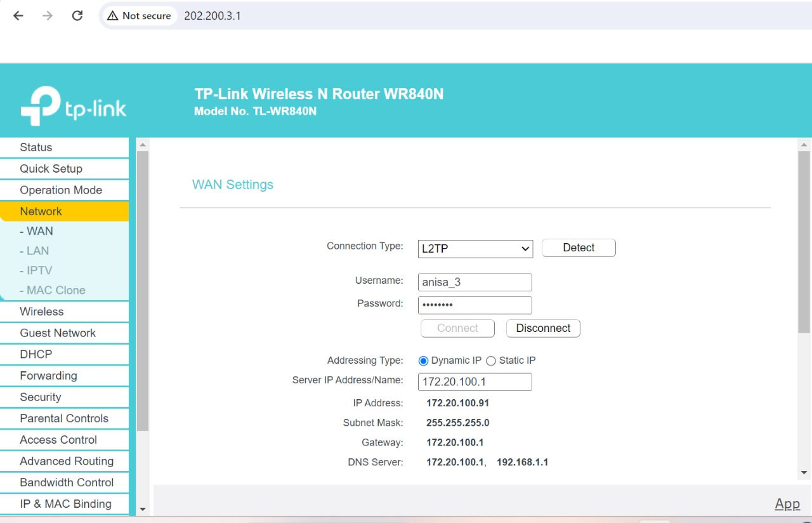The width and height of the screenshot is (812, 523).
Task: Open the Wireless menu
Action: pyautogui.click(x=64, y=312)
